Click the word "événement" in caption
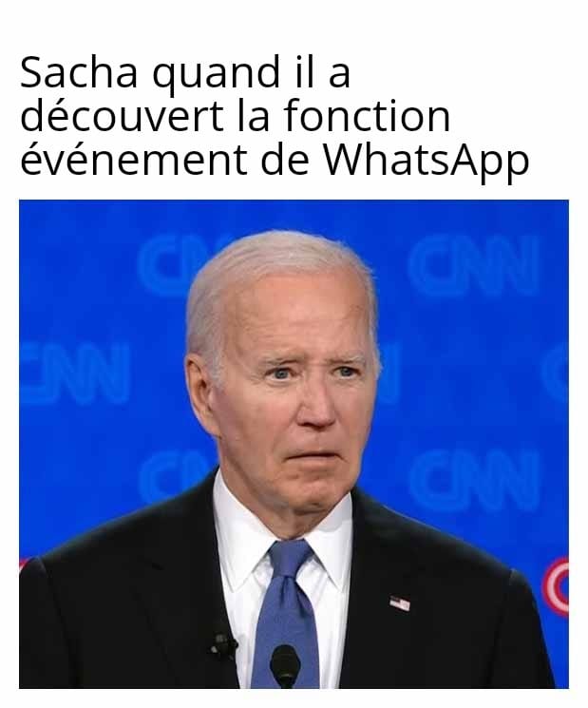Image resolution: width=588 pixels, height=708 pixels. pyautogui.click(x=133, y=159)
